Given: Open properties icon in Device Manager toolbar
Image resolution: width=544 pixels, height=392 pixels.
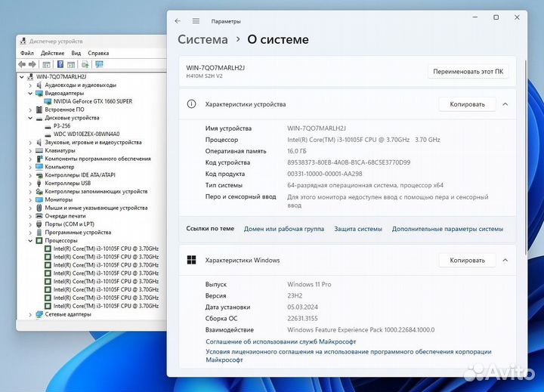Looking at the screenshot, I should click(x=47, y=64).
